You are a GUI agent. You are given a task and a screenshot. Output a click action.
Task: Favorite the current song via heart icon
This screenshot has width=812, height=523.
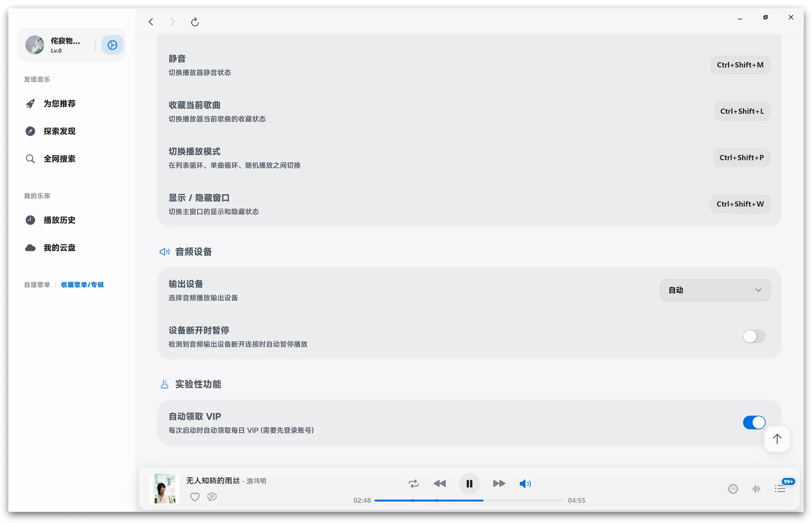click(194, 496)
